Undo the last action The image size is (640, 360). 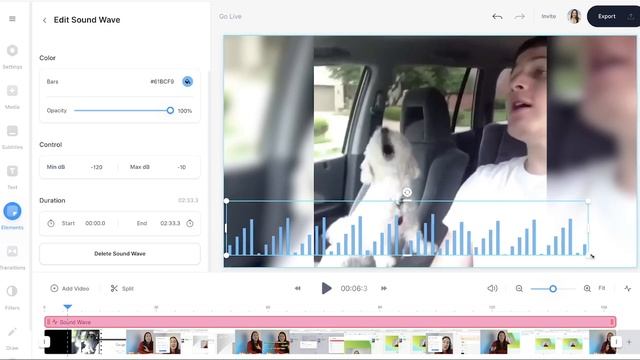tap(497, 17)
